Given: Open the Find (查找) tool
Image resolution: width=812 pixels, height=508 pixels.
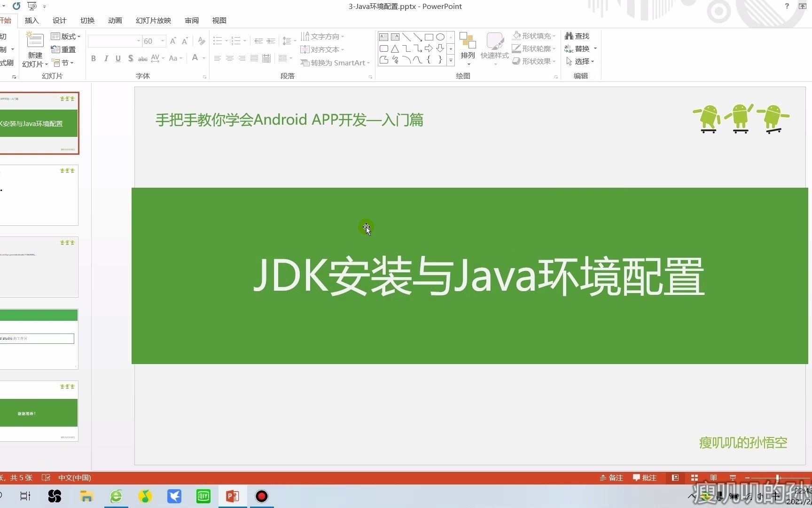Looking at the screenshot, I should [577, 35].
